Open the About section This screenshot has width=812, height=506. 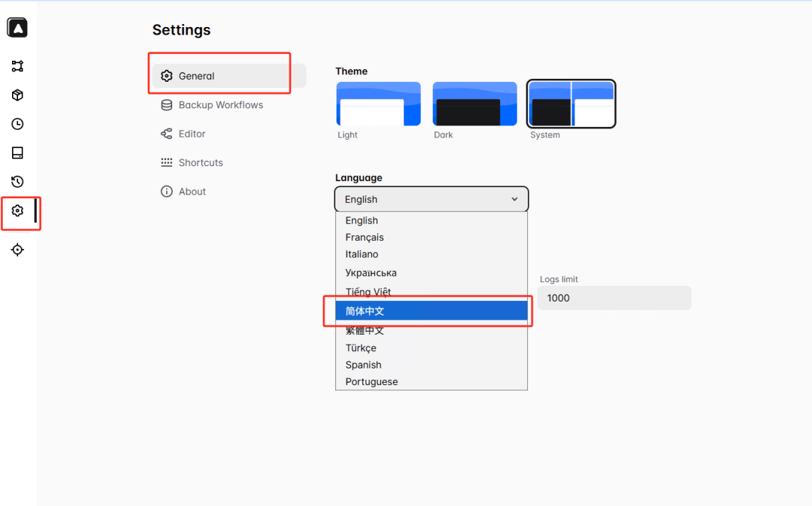pos(192,192)
